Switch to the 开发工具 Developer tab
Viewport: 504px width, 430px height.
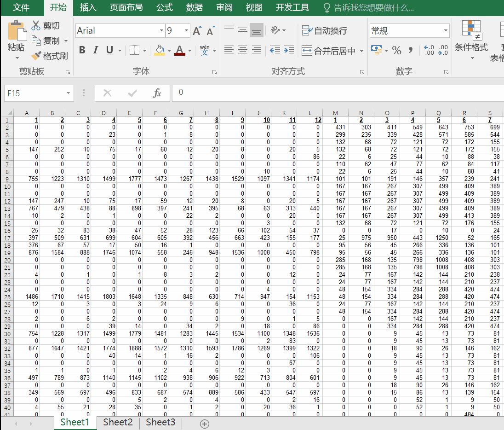click(x=292, y=7)
